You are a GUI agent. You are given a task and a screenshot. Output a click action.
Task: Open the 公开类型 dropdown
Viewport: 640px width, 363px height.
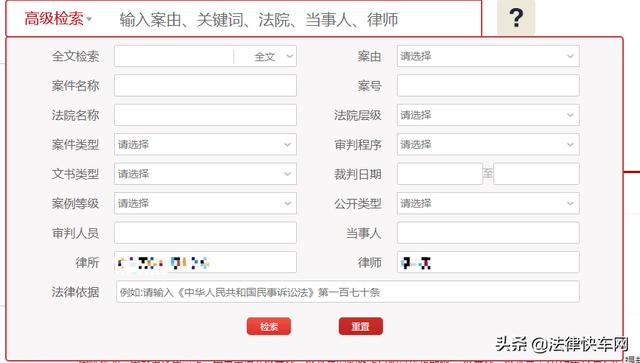click(x=488, y=203)
